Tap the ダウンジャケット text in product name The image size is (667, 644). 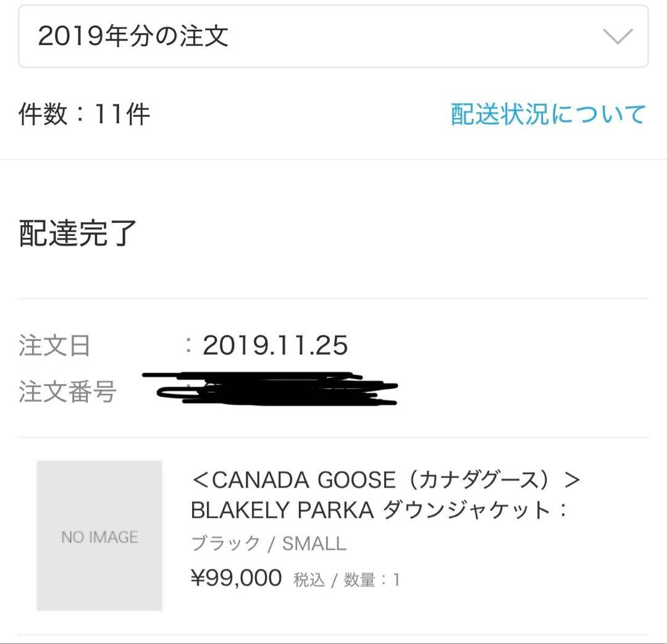coord(466,510)
